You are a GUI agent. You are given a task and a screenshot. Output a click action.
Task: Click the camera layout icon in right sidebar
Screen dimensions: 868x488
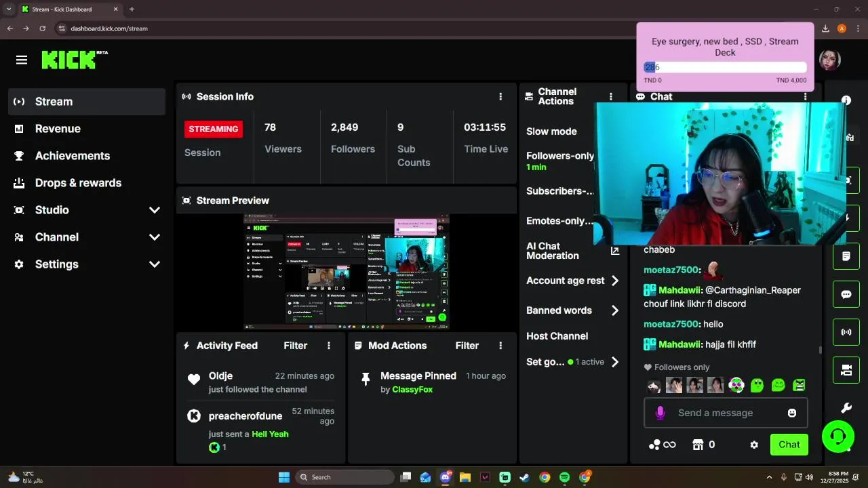pos(846,370)
